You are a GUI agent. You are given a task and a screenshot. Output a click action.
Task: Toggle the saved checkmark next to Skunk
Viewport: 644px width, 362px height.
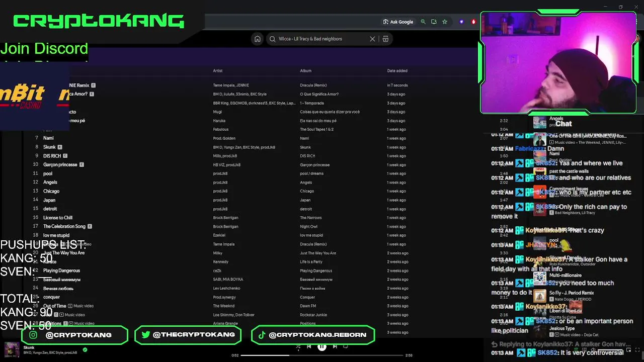[x=85, y=350]
